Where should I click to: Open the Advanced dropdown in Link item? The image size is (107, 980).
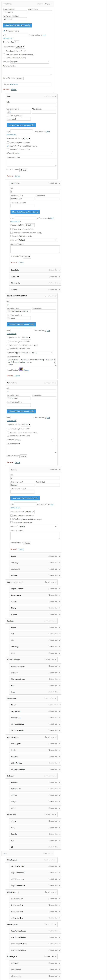[x=34, y=153]
